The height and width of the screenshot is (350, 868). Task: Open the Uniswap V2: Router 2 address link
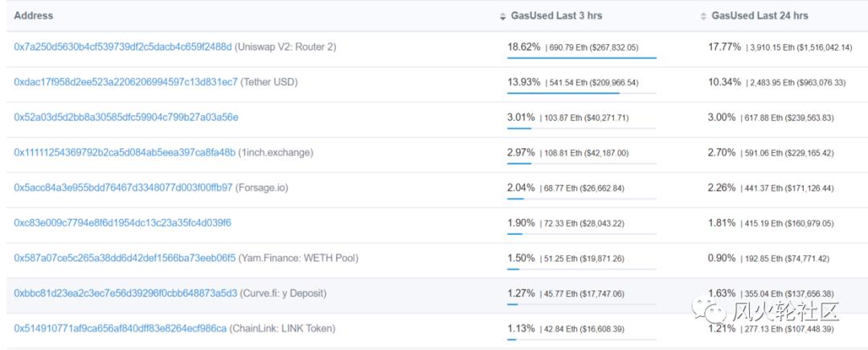pyautogui.click(x=122, y=47)
